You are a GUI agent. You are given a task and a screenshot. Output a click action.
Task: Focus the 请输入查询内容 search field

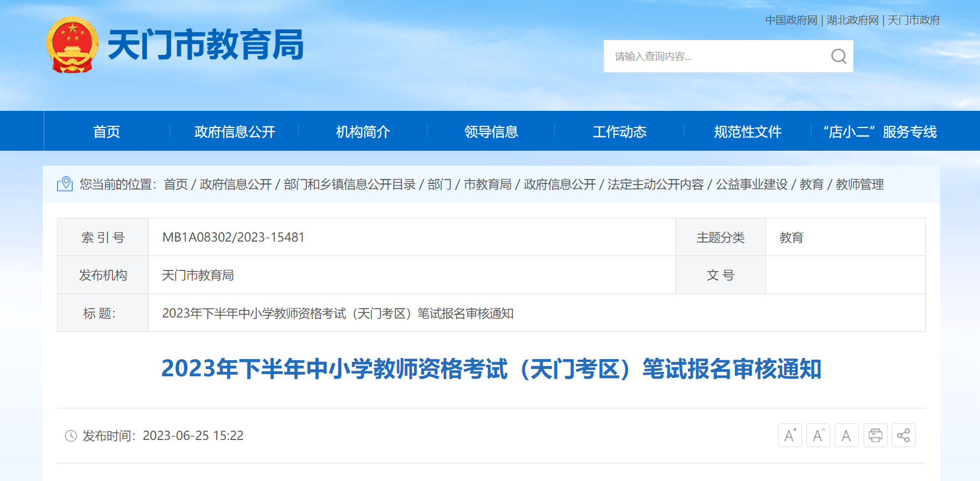click(x=715, y=56)
